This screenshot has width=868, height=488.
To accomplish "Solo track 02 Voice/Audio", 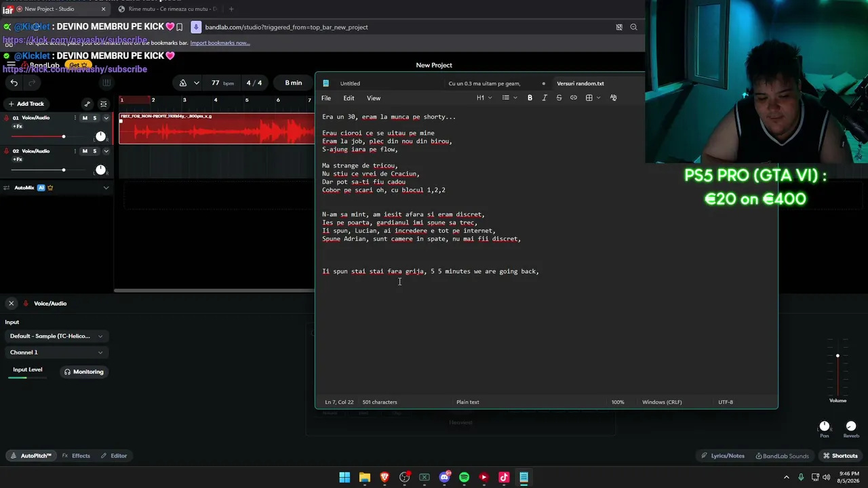I will 95,151.
